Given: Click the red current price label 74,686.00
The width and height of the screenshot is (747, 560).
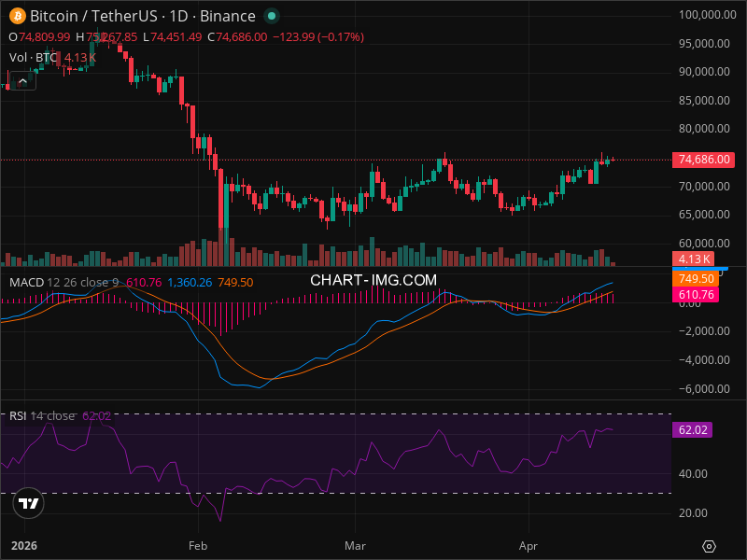Looking at the screenshot, I should tap(703, 160).
